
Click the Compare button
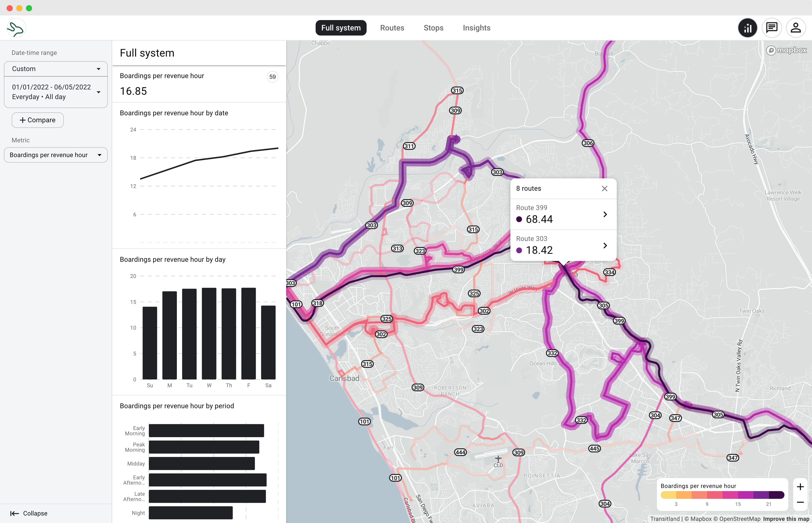(x=38, y=120)
